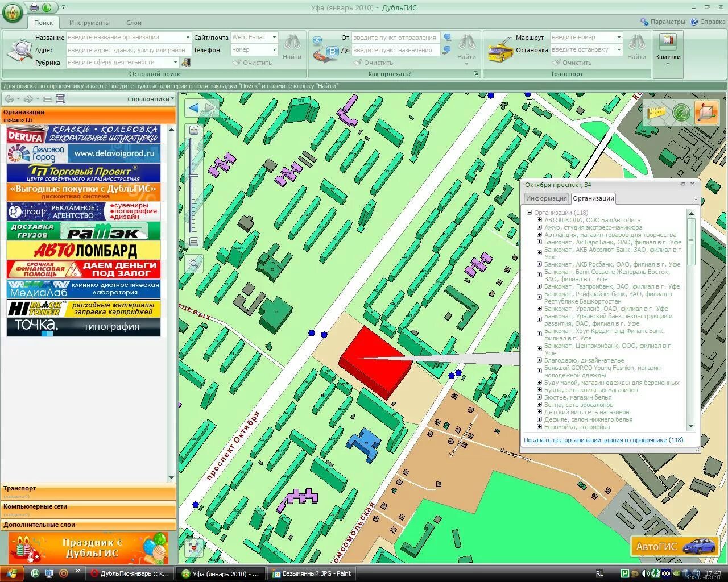
Task: Click the map previous view blue arrow
Action: [x=194, y=108]
